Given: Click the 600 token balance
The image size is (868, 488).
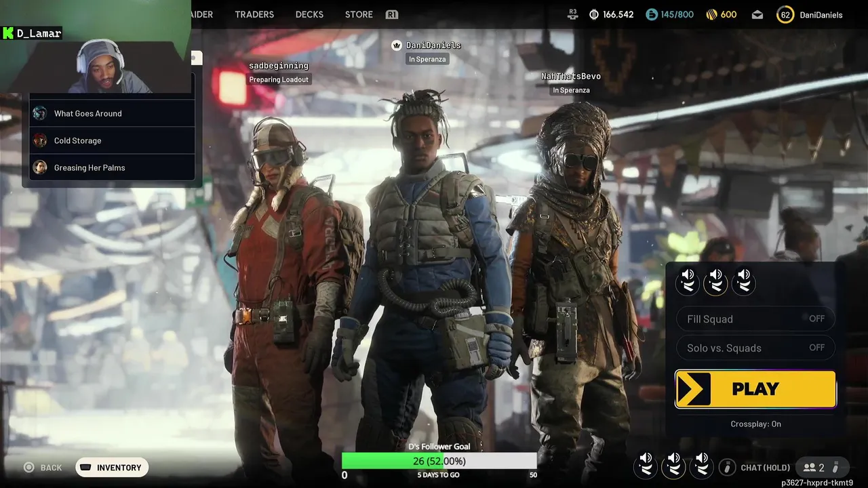Looking at the screenshot, I should coord(729,14).
